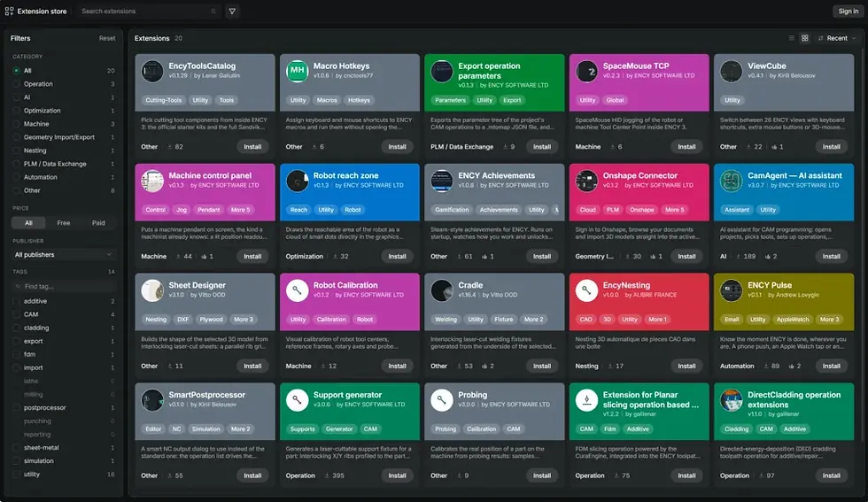The width and height of the screenshot is (868, 502).
Task: Open Robot Calibration wrench icon
Action: [x=298, y=290]
